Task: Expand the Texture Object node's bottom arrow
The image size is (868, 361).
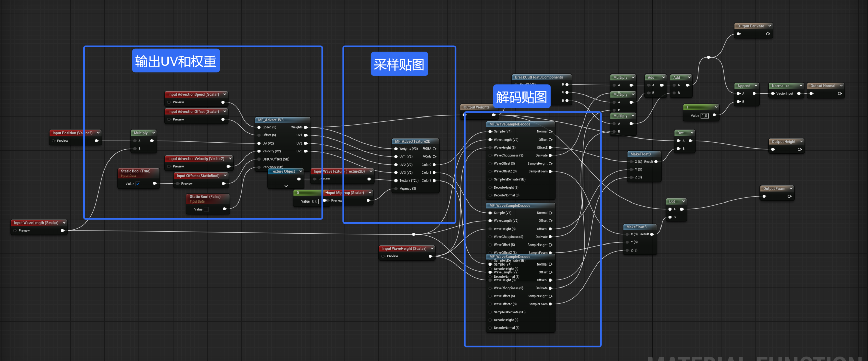Action: [x=286, y=186]
